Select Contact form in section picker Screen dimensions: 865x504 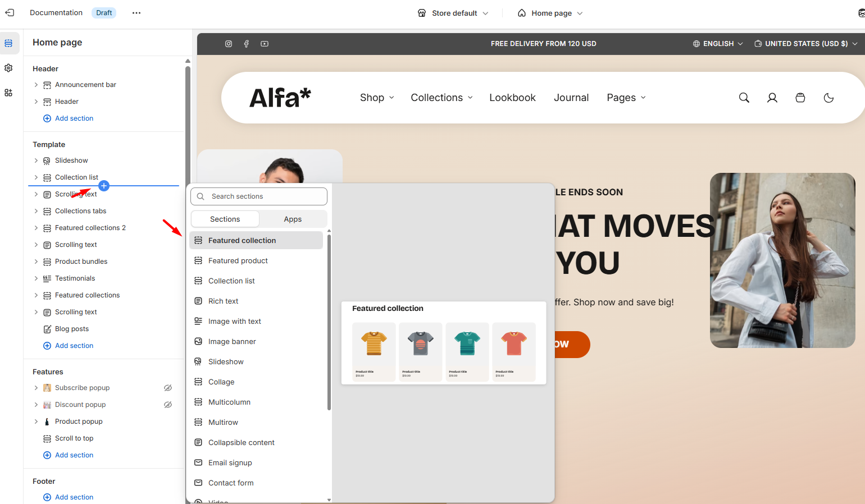point(256,483)
